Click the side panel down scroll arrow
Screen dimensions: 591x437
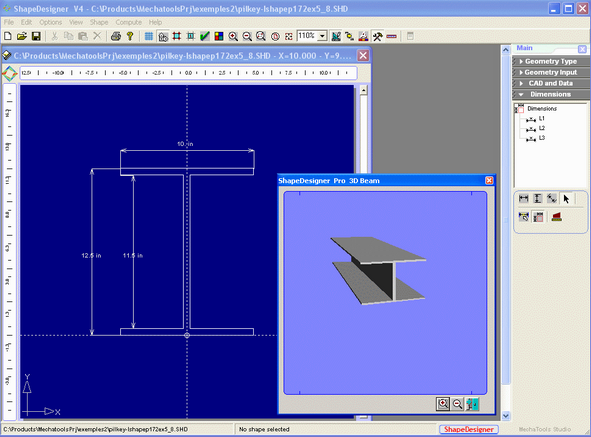[506, 416]
